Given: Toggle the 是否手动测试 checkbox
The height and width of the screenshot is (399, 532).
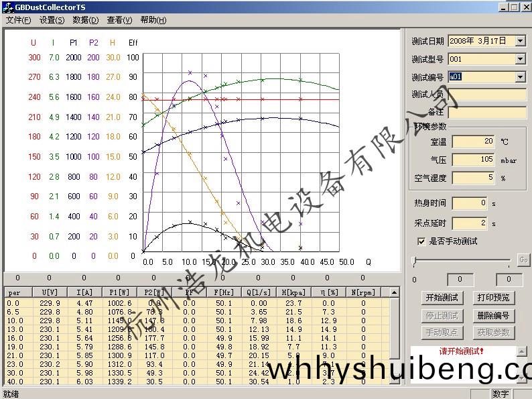Looking at the screenshot, I should (421, 241).
